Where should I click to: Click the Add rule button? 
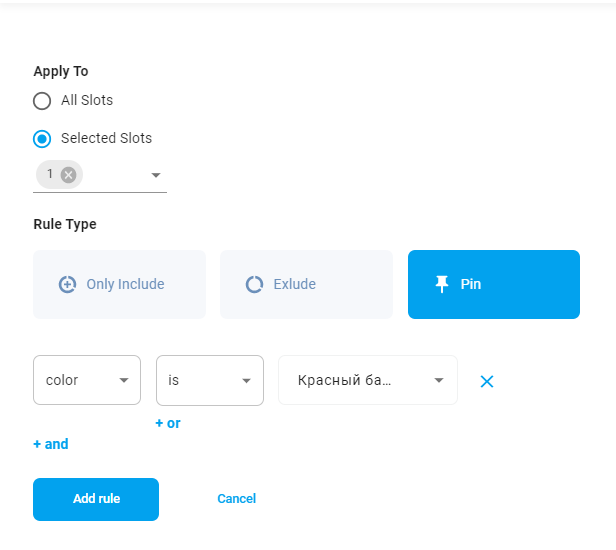click(x=96, y=499)
